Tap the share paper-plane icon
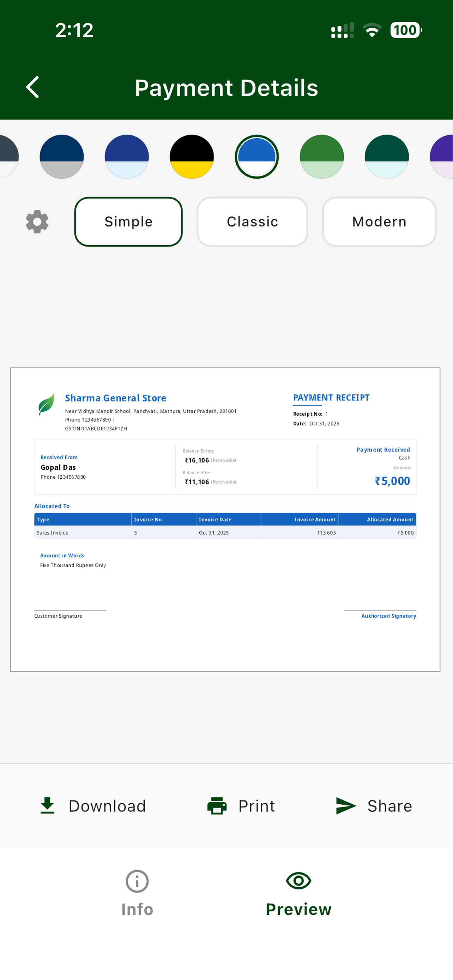The height and width of the screenshot is (980, 453). (x=346, y=806)
